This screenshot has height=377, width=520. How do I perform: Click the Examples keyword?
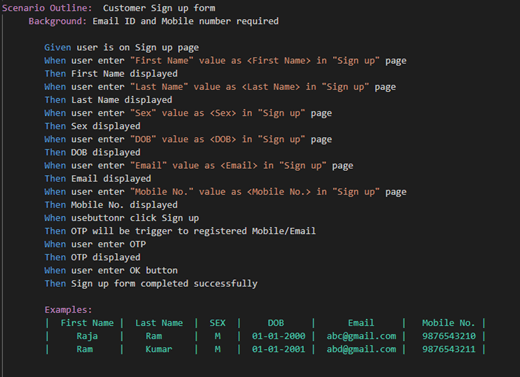coord(68,310)
